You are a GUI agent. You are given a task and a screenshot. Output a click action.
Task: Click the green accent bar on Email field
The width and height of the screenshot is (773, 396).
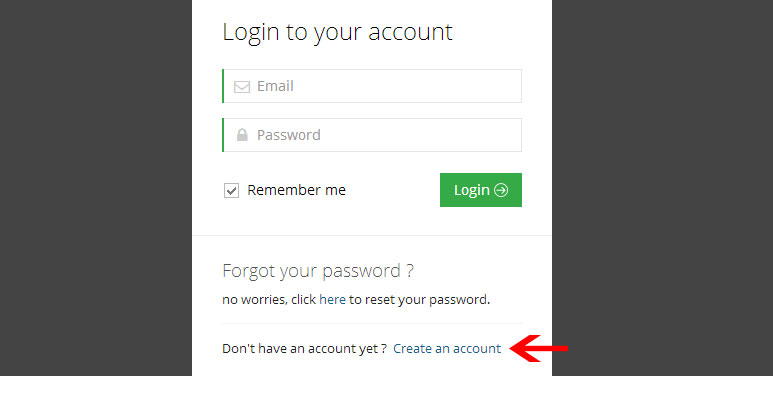223,86
